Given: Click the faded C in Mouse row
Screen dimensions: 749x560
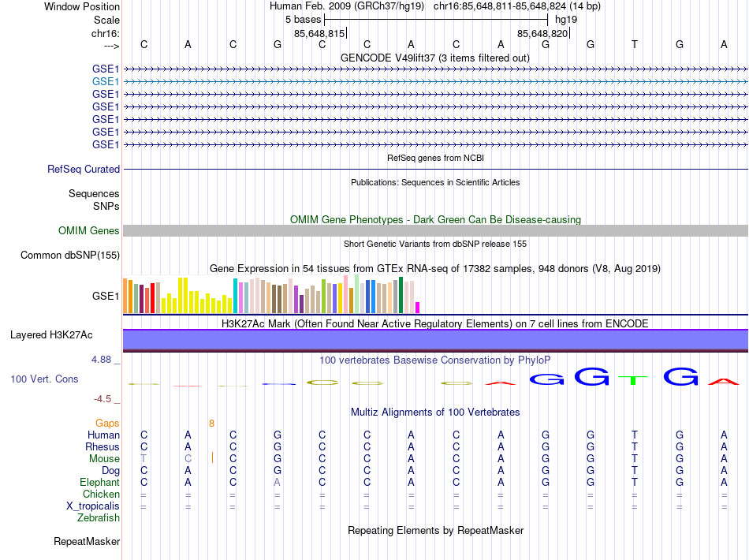Looking at the screenshot, I should pos(188,459).
